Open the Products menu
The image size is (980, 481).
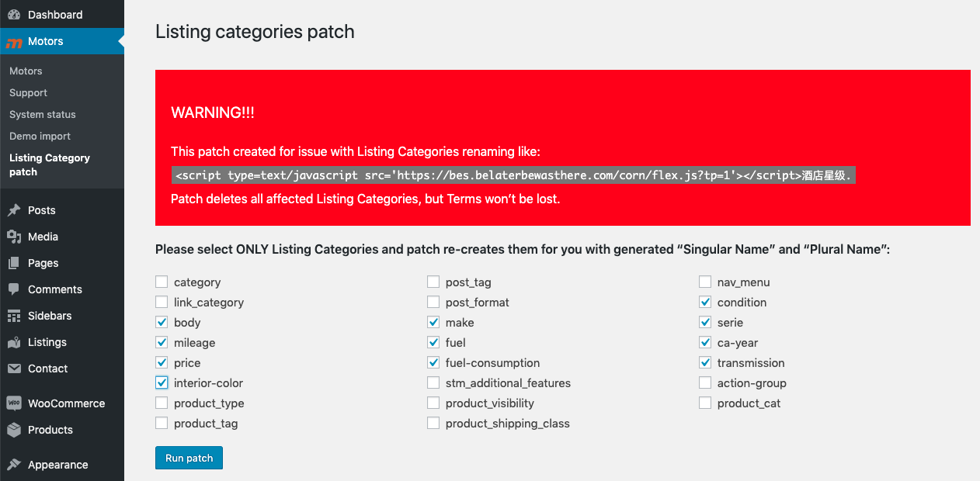(x=62, y=430)
